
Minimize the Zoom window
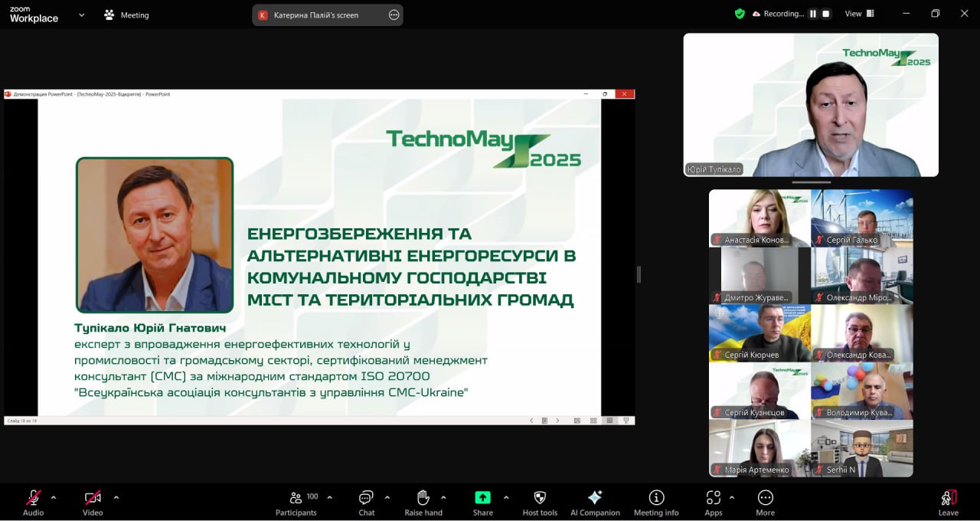[906, 14]
